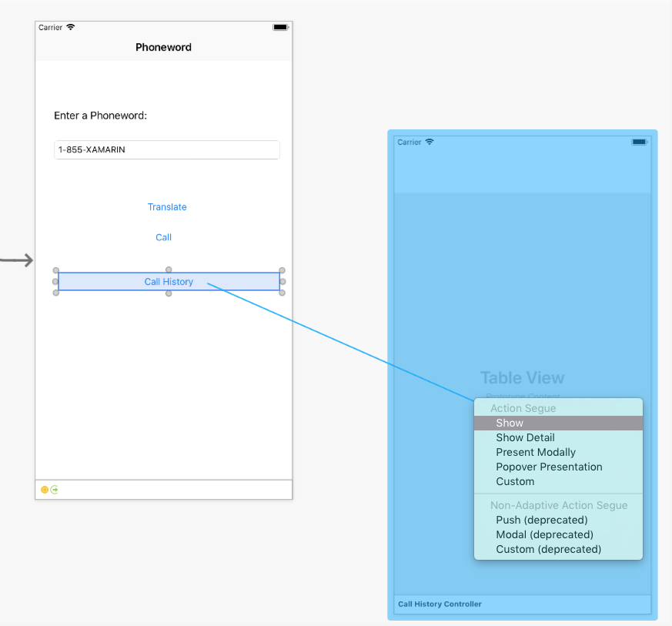Click the battery icon on Call History scene

click(x=638, y=142)
